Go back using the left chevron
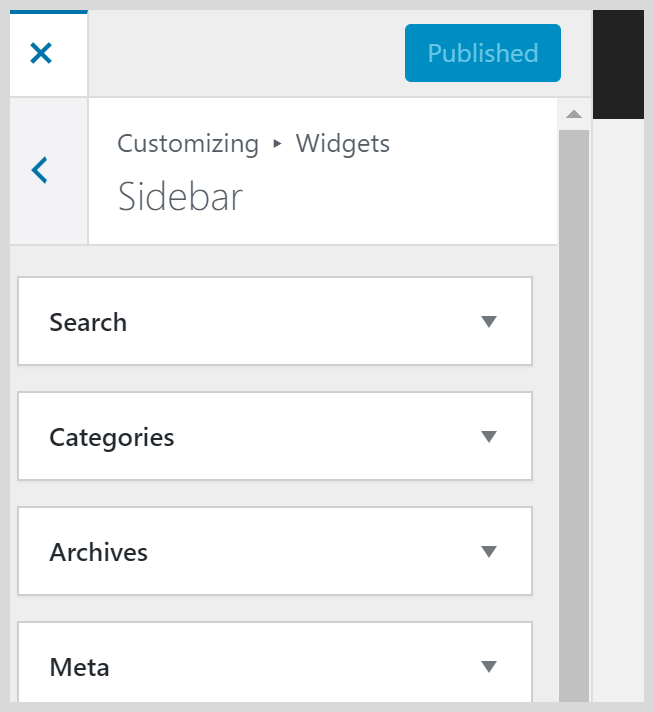 click(x=40, y=170)
